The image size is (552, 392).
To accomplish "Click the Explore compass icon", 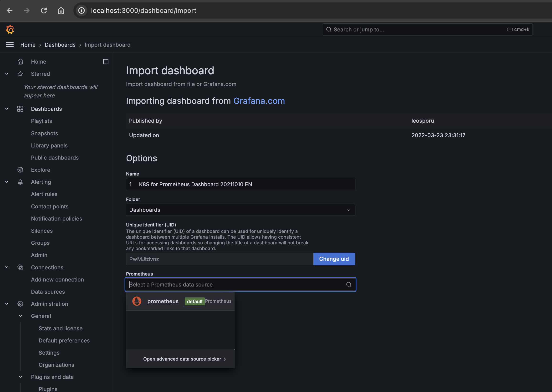I will [x=20, y=170].
